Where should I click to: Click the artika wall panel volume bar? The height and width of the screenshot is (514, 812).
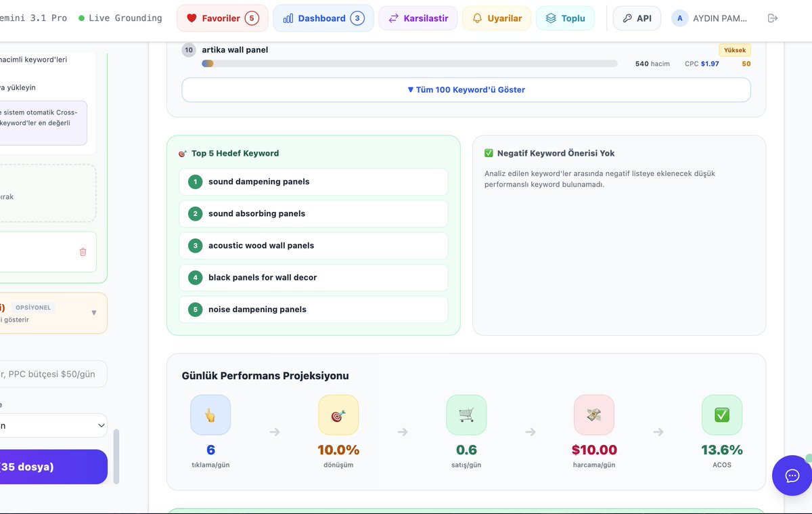coord(409,64)
